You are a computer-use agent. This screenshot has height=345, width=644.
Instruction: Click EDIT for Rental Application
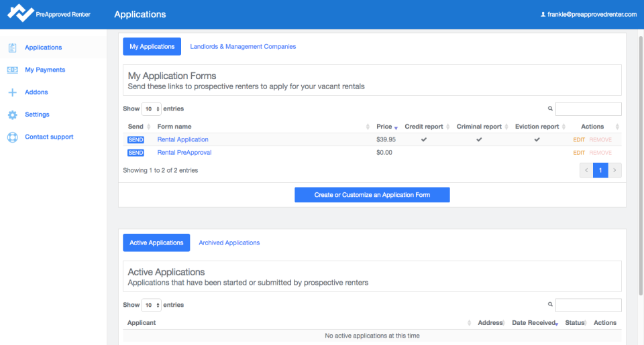(579, 140)
